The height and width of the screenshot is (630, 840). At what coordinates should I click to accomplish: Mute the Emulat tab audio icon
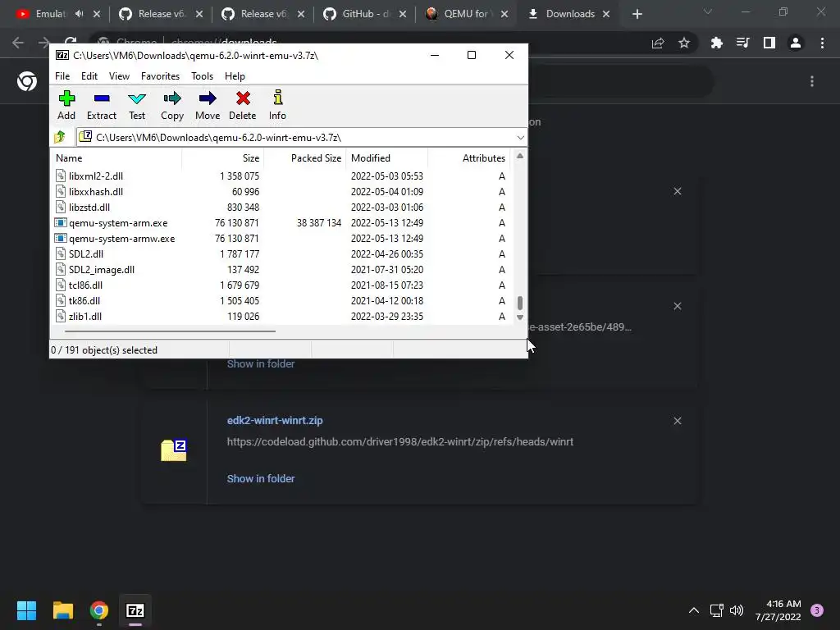(80, 14)
